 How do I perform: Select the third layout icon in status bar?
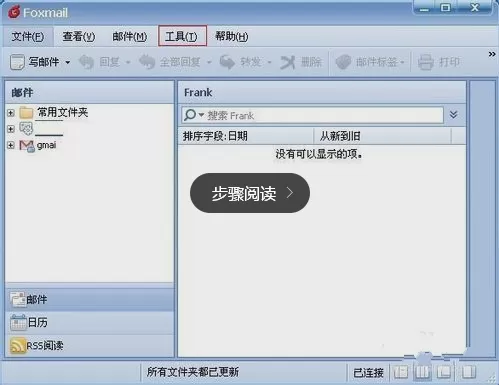click(444, 372)
